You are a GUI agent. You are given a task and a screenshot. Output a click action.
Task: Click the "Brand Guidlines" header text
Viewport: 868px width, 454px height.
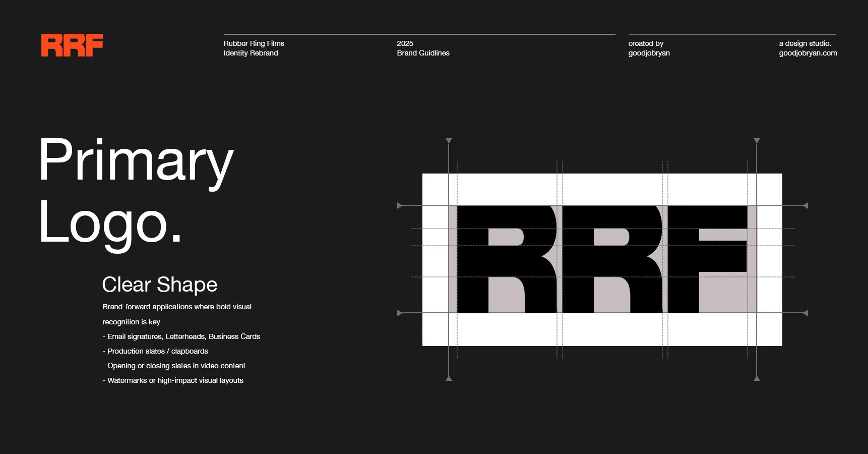(423, 53)
